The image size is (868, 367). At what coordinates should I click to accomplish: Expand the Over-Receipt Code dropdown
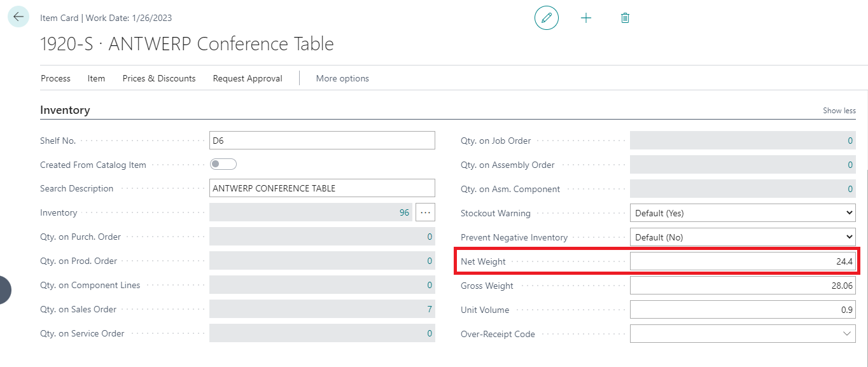[846, 334]
